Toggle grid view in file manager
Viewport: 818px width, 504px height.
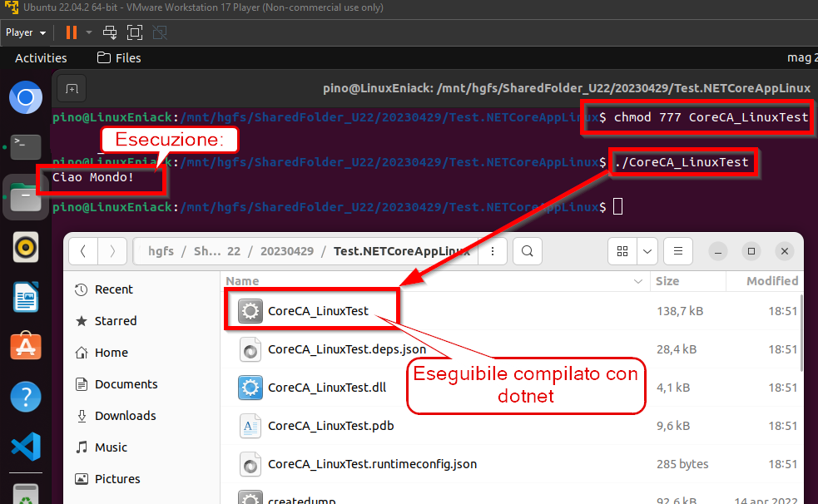pos(622,250)
